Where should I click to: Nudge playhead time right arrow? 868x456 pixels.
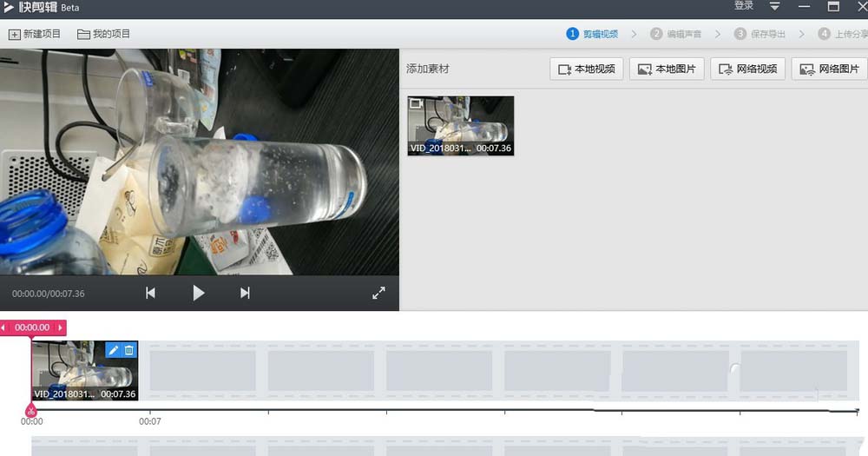(x=61, y=327)
